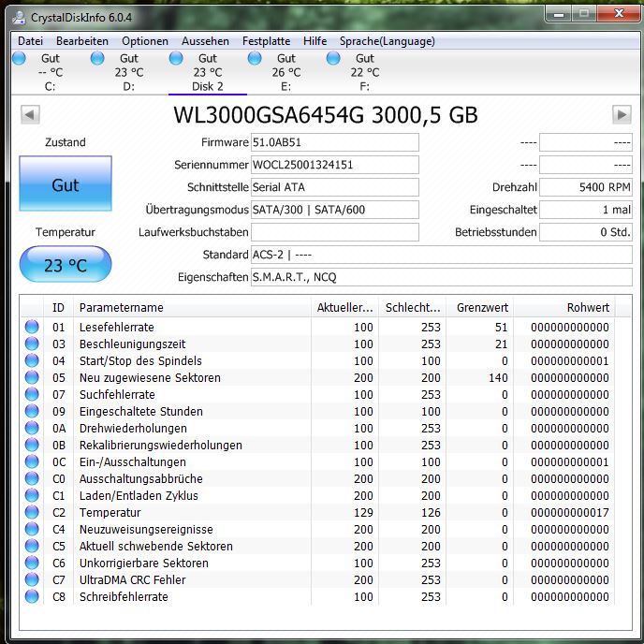Click the status orb for Lesefehlerrate row
Viewport: 644px width, 644px height.
click(32, 327)
